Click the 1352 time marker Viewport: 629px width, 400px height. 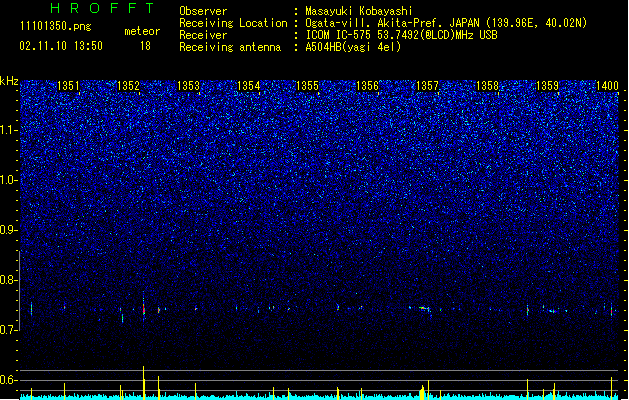[128, 86]
